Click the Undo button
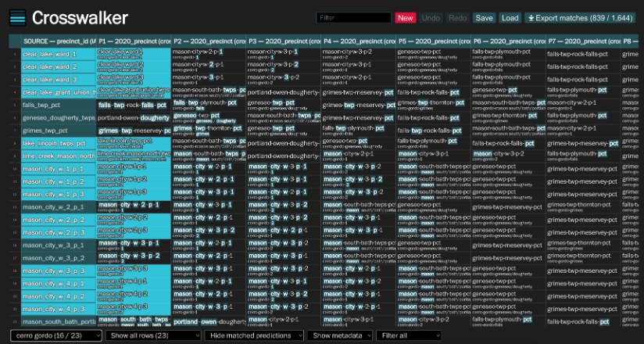Image resolution: width=644 pixels, height=344 pixels. (431, 17)
